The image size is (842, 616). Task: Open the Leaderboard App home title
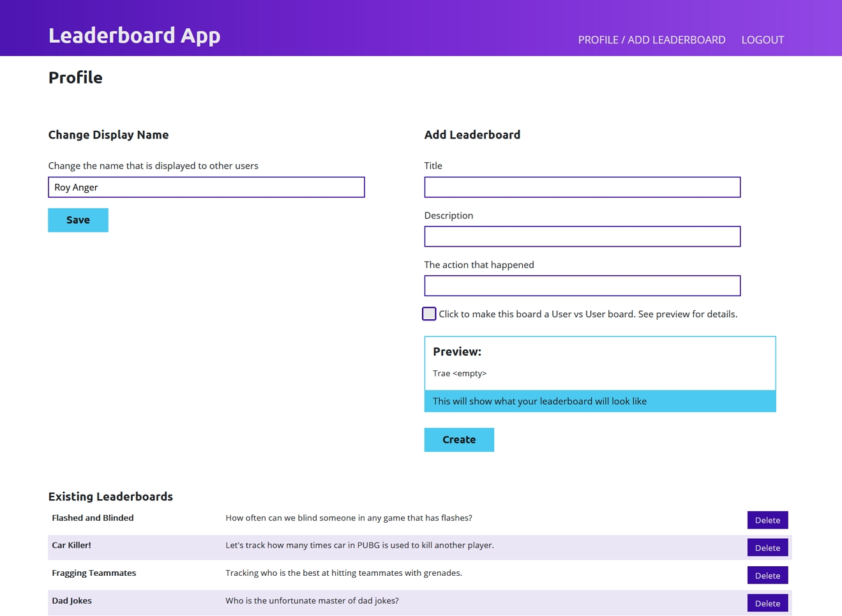pyautogui.click(x=134, y=35)
